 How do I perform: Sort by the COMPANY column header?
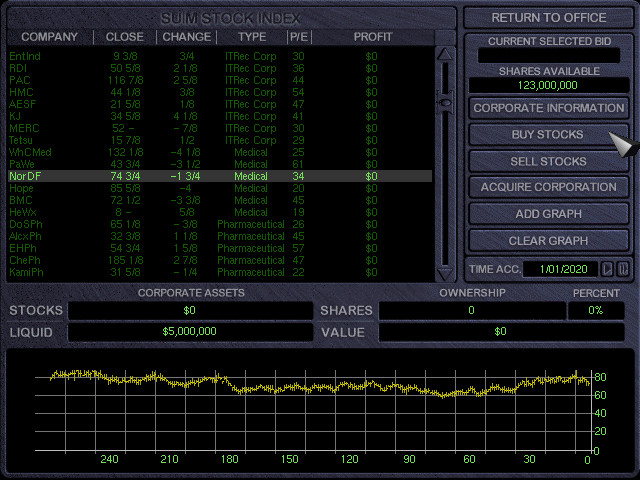tap(49, 37)
